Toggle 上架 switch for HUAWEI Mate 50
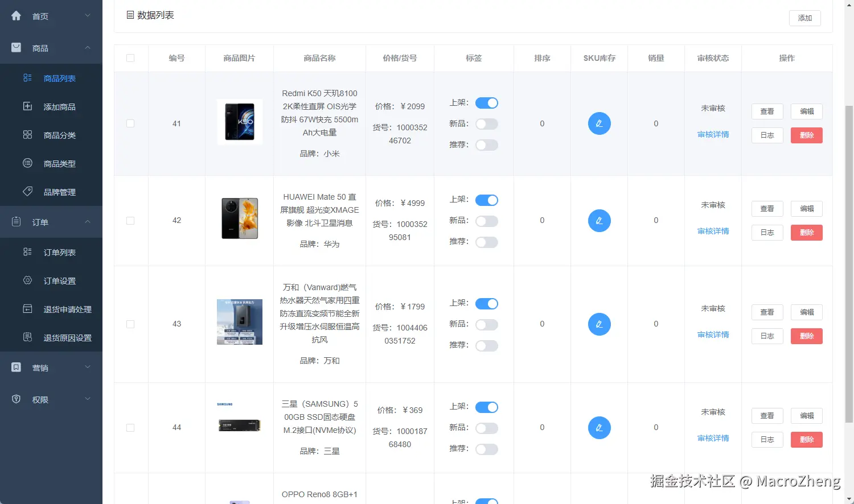 pos(487,200)
